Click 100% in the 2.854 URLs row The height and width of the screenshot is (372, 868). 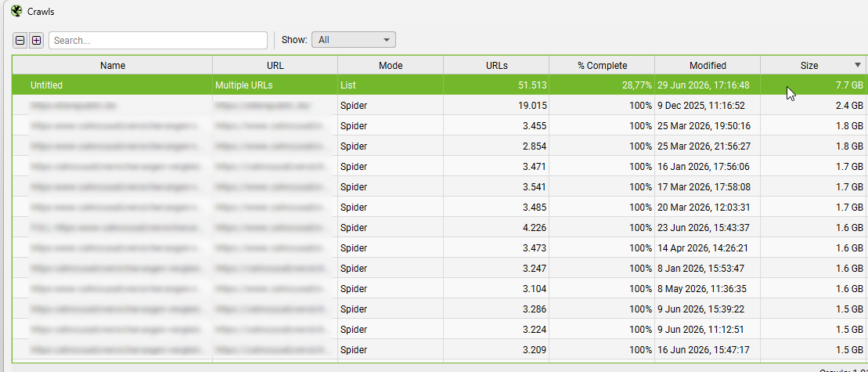pyautogui.click(x=640, y=146)
